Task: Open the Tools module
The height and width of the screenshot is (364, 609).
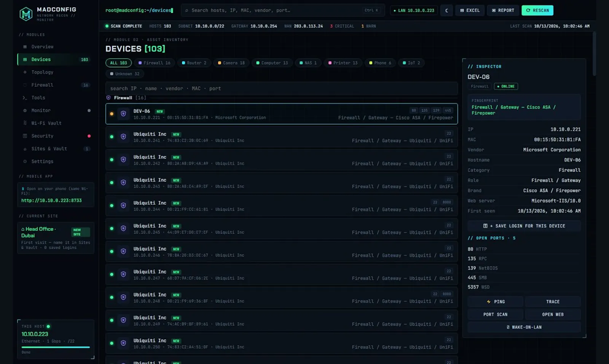Action: tap(56, 98)
